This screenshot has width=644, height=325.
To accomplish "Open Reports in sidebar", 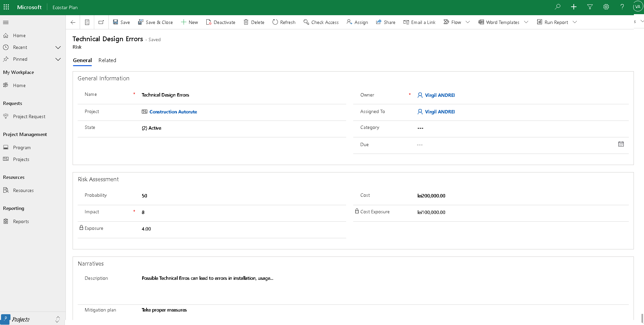I will (21, 222).
